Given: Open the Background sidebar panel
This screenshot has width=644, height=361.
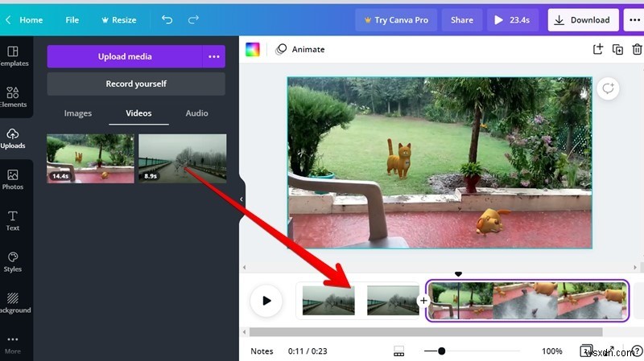Looking at the screenshot, I should [13, 303].
